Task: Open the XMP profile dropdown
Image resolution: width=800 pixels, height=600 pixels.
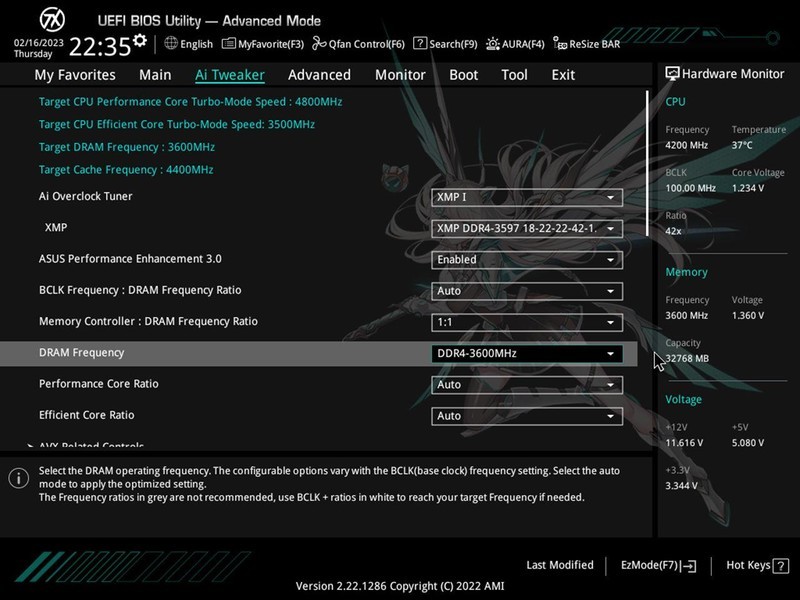Action: tap(527, 229)
